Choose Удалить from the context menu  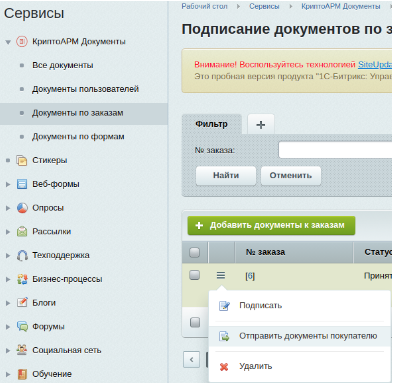pyautogui.click(x=299, y=367)
